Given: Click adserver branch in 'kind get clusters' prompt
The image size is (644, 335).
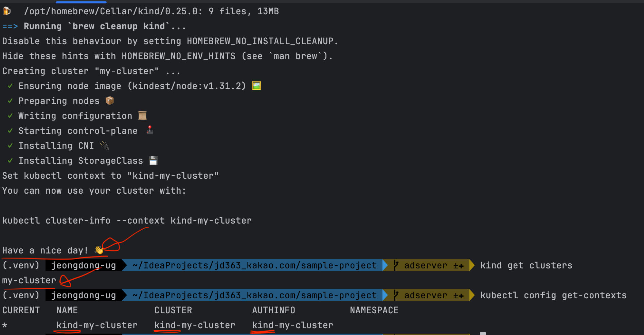Looking at the screenshot, I should point(426,265).
